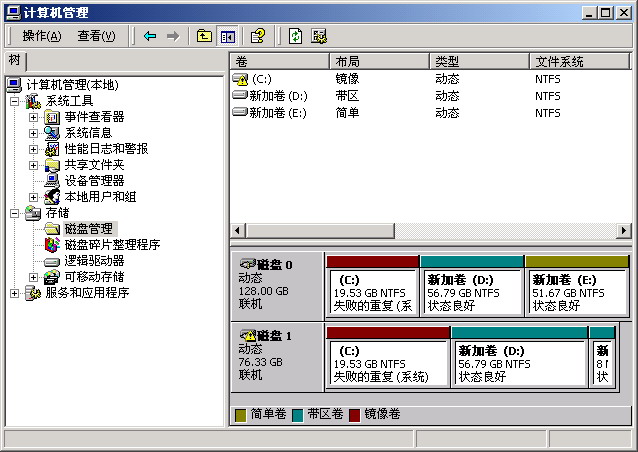Viewport: 638px width, 452px height.
Task: Click the rightmost toolbar icon beside Refresh
Action: point(319,36)
